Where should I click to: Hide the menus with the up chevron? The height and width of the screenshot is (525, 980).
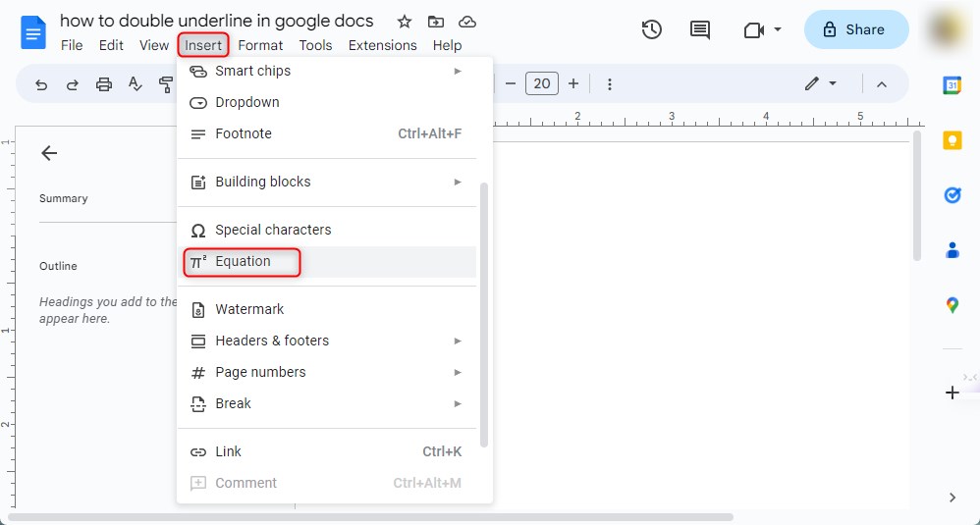(x=881, y=84)
